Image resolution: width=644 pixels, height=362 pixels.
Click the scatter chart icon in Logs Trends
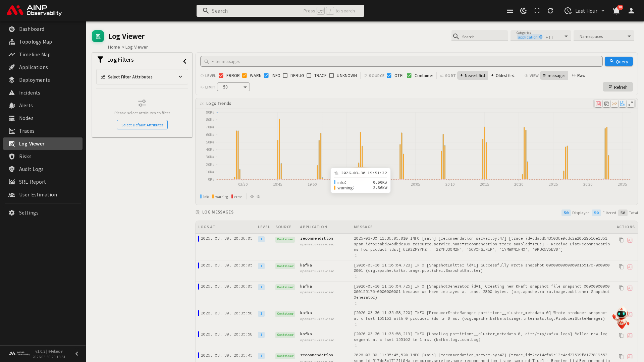tap(623, 104)
